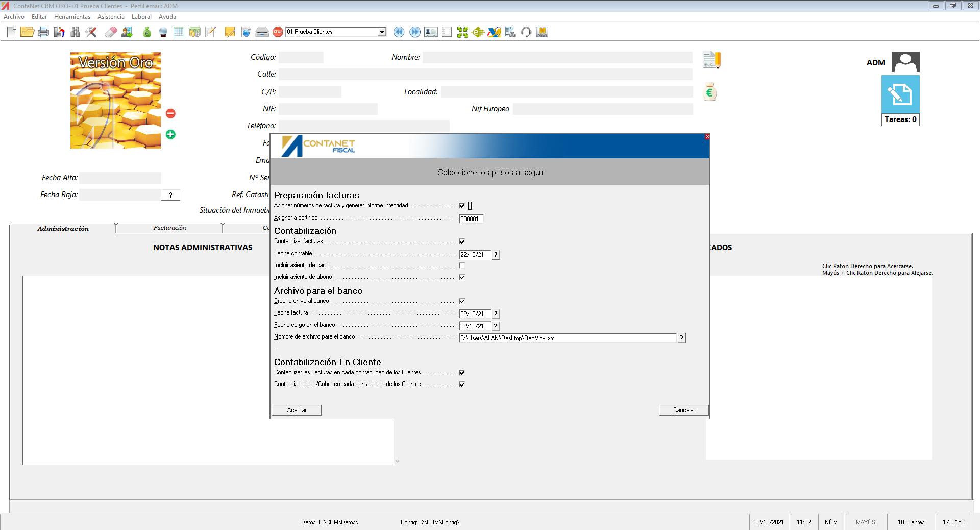
Task: Go to next client with forward arrow
Action: (x=415, y=32)
